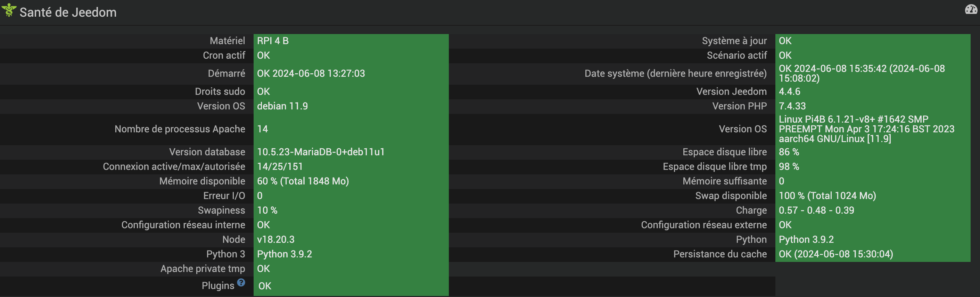Viewport: 980px width, 297px height.
Task: Click the "Espace disque libre" 86 % value
Action: tap(789, 152)
